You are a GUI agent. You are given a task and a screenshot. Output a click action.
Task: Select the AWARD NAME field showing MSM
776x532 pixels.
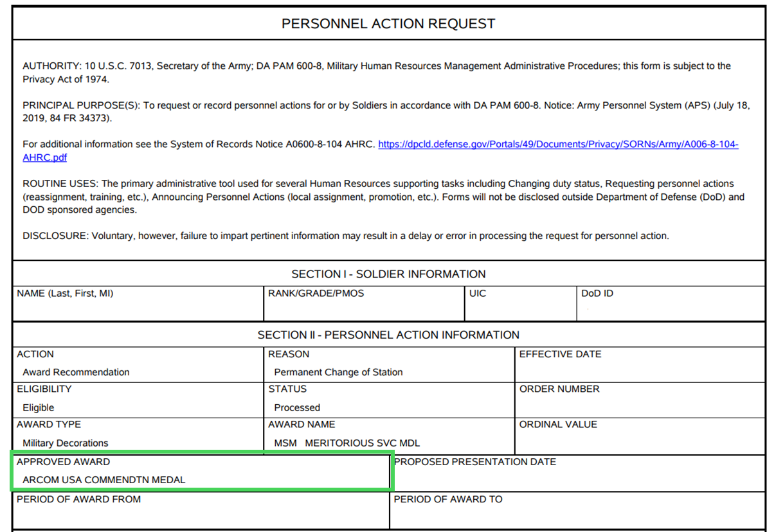(389, 436)
